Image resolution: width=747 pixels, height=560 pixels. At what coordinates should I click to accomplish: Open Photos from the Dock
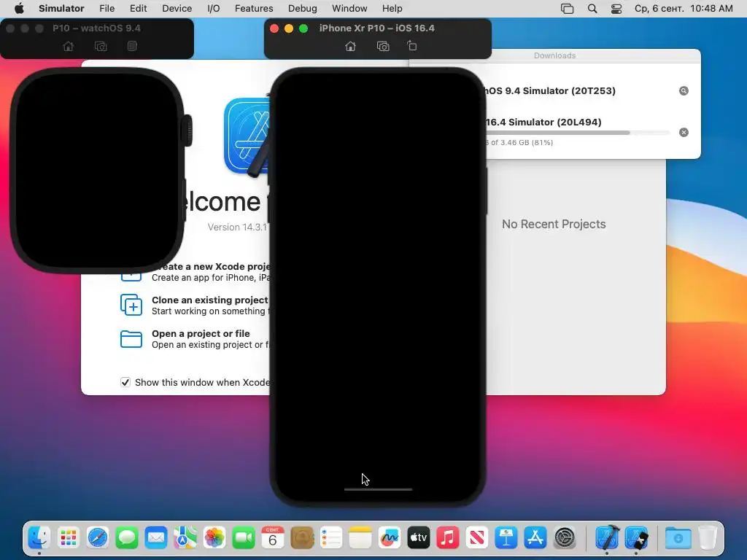(x=214, y=538)
